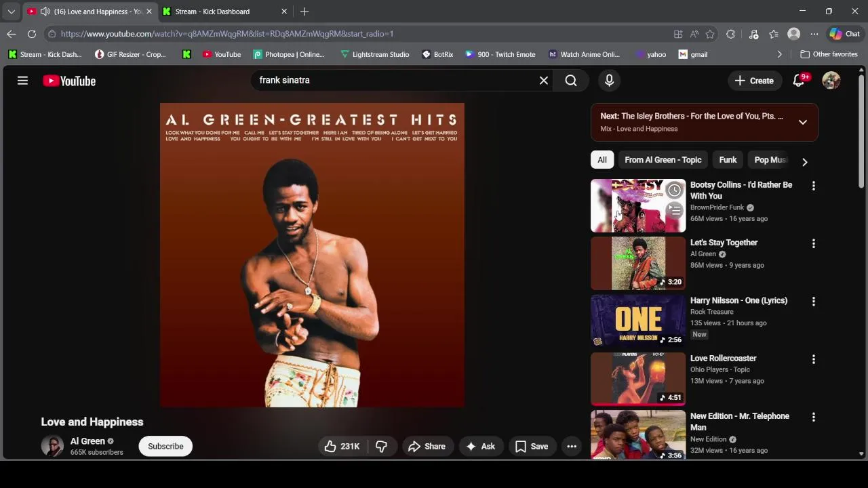868x488 pixels.
Task: Collapse the Next mix playlist panel
Action: [x=803, y=122]
